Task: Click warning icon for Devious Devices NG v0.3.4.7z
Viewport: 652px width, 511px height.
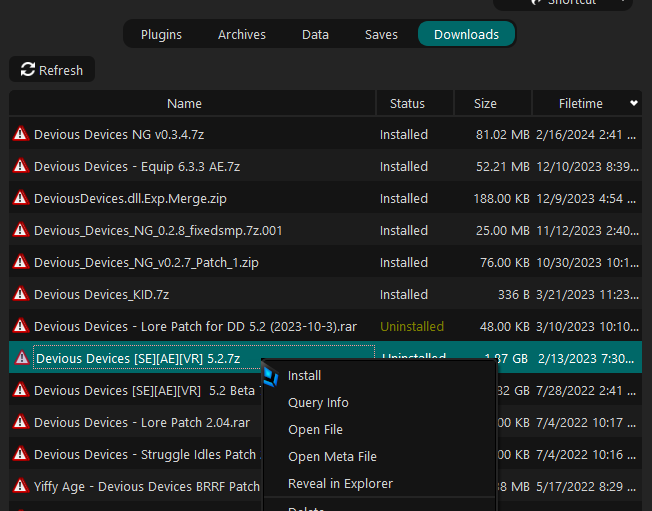Action: click(21, 134)
